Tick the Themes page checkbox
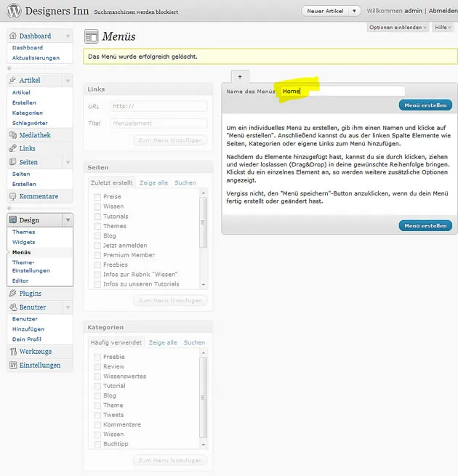This screenshot has width=458, height=476. point(97,226)
